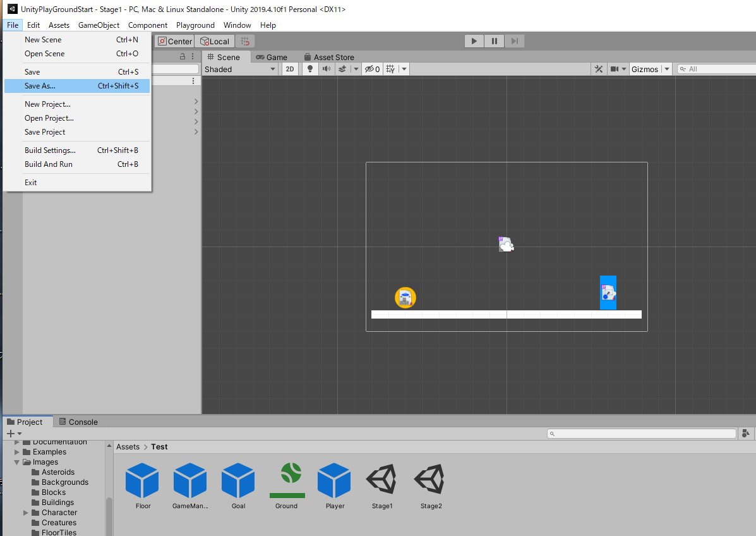
Task: Choose New Project... menu entry
Action: 77,104
